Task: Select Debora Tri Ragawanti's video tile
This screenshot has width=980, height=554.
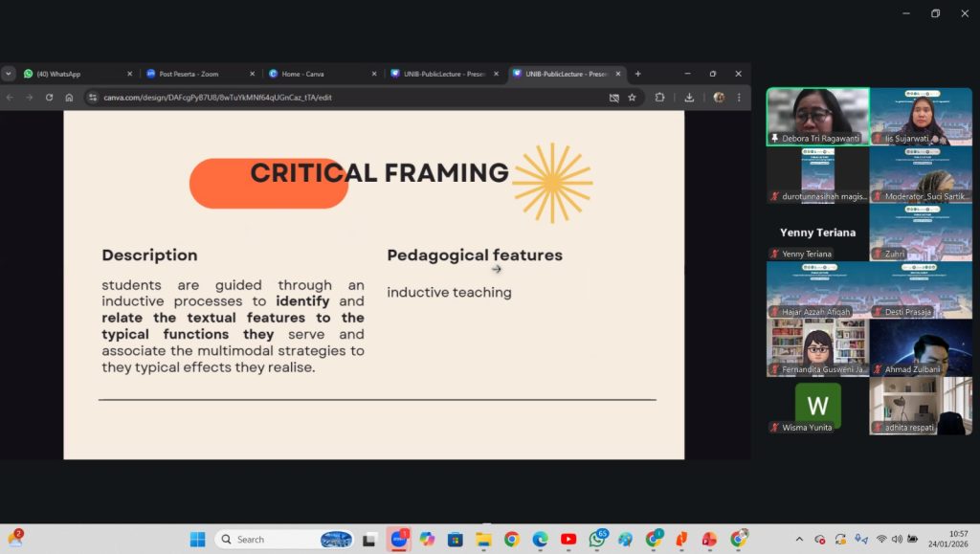Action: (x=817, y=116)
